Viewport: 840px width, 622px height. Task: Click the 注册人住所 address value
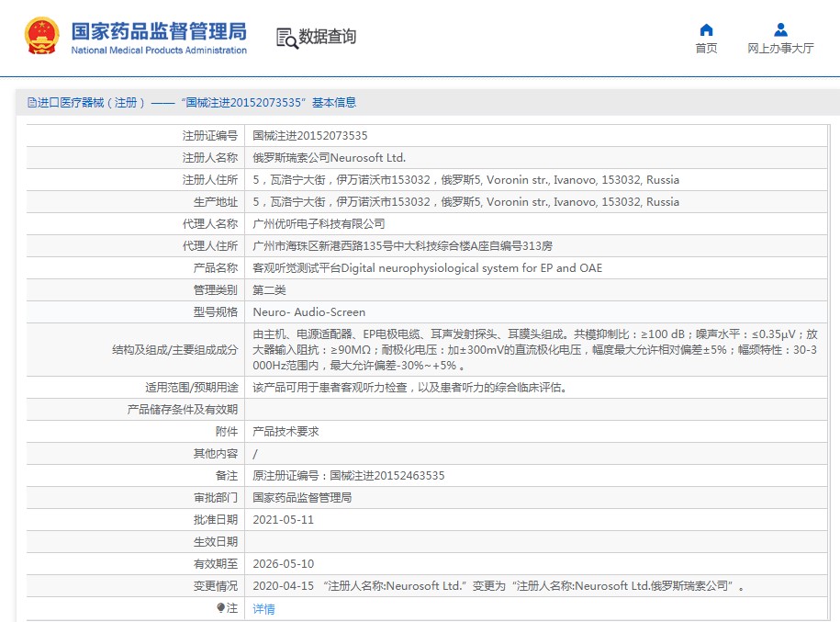pos(466,180)
